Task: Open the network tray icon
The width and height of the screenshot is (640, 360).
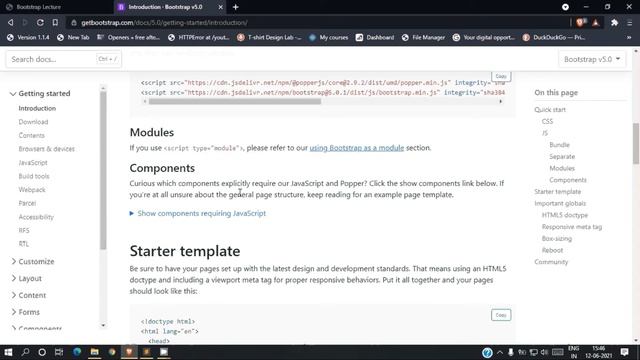Action: tap(533, 352)
